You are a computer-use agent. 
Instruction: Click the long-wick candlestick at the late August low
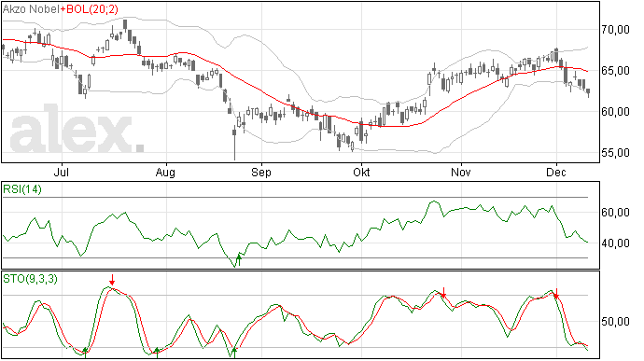[234, 144]
